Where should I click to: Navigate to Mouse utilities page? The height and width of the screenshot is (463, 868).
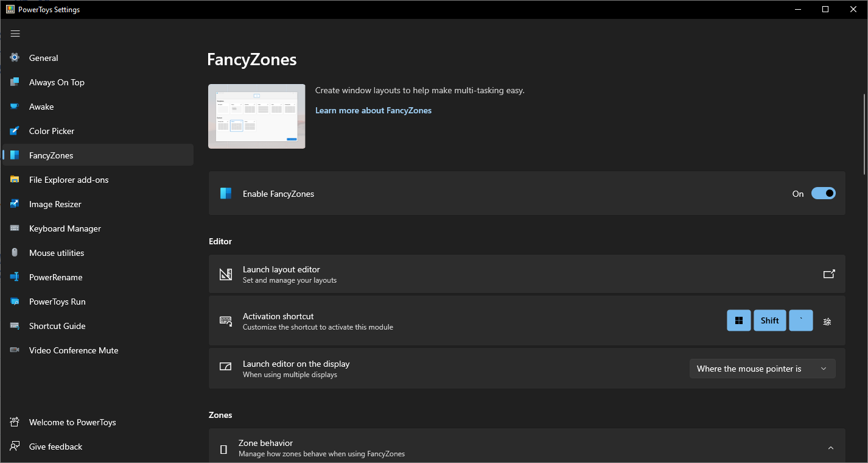coord(98,253)
